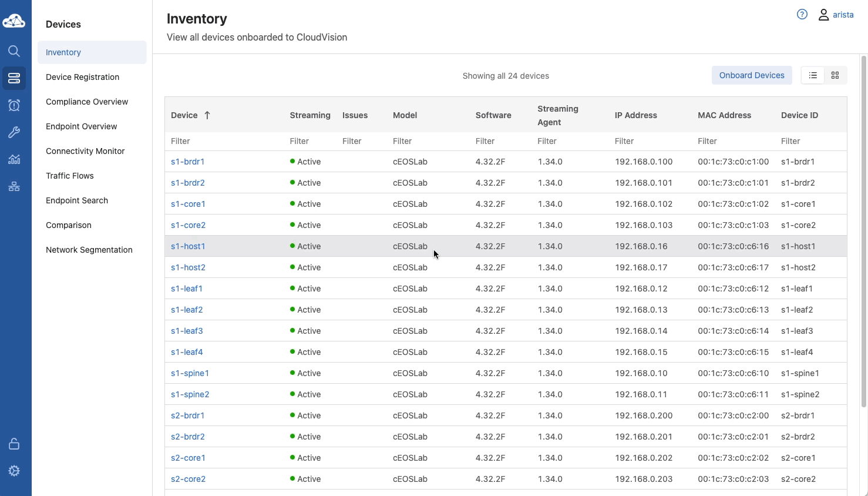Click the lock icon in left rail

tap(14, 444)
